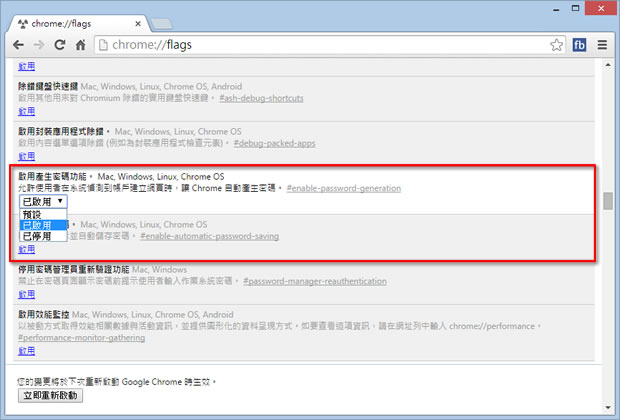
Task: Close the chrome://flags tab
Action: 138,24
